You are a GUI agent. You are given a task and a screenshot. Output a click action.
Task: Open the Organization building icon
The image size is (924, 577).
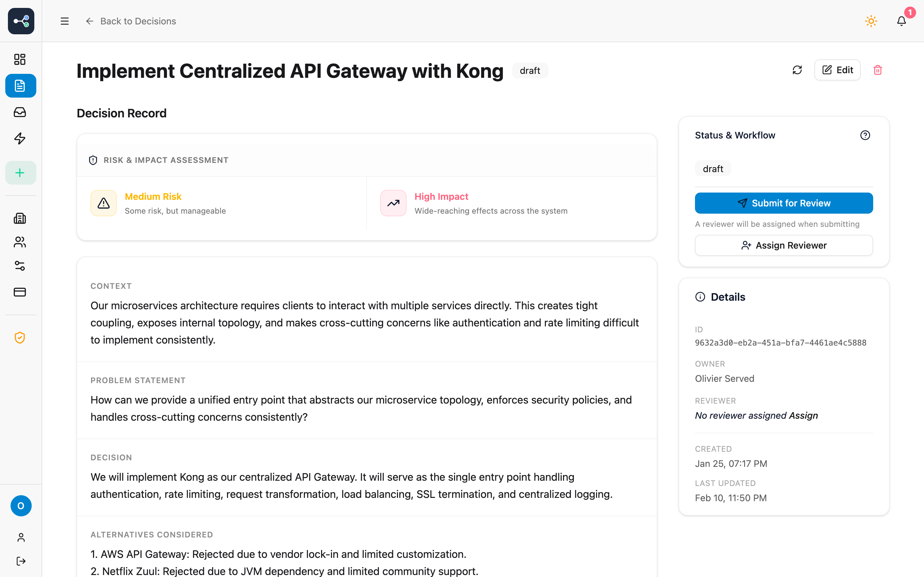click(20, 218)
